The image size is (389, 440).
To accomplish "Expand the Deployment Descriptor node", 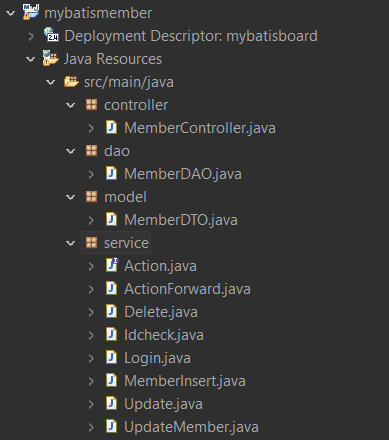I will [31, 36].
